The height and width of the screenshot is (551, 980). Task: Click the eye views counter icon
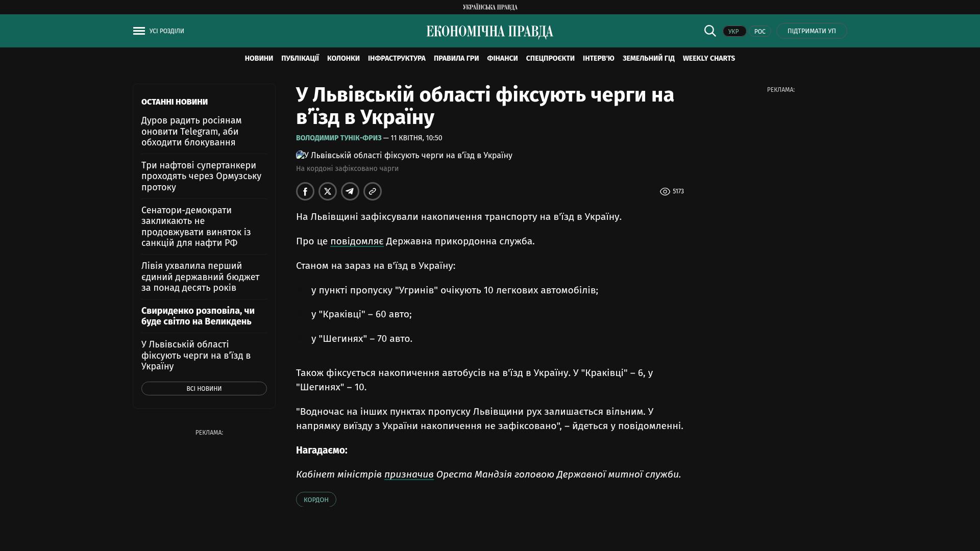pos(665,192)
